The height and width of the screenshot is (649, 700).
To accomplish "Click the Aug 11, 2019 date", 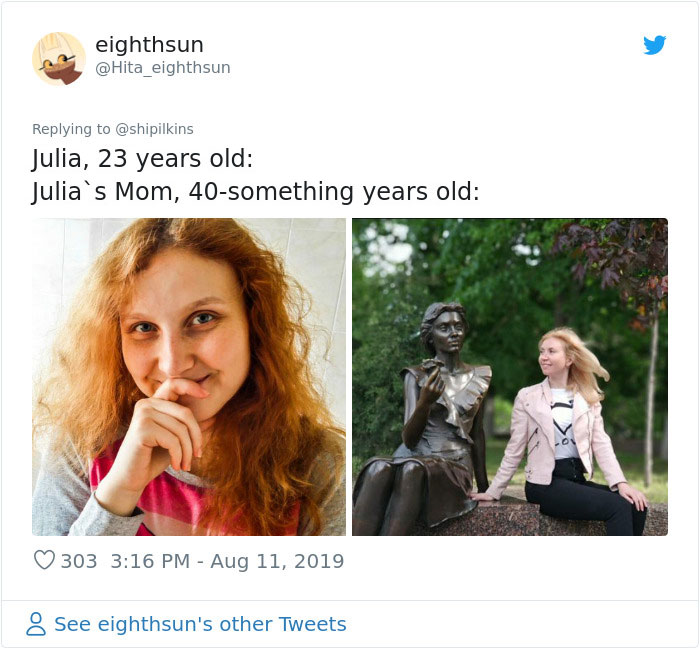I will coord(277,561).
